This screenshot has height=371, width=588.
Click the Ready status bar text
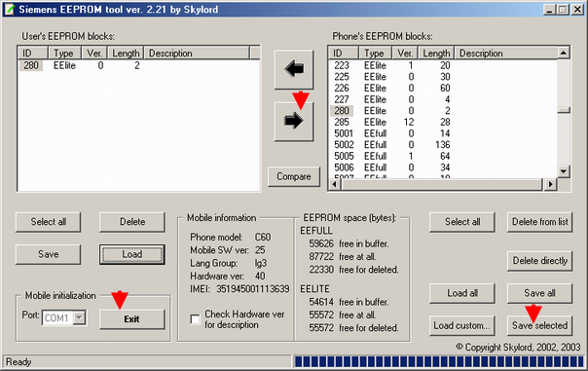pos(18,362)
